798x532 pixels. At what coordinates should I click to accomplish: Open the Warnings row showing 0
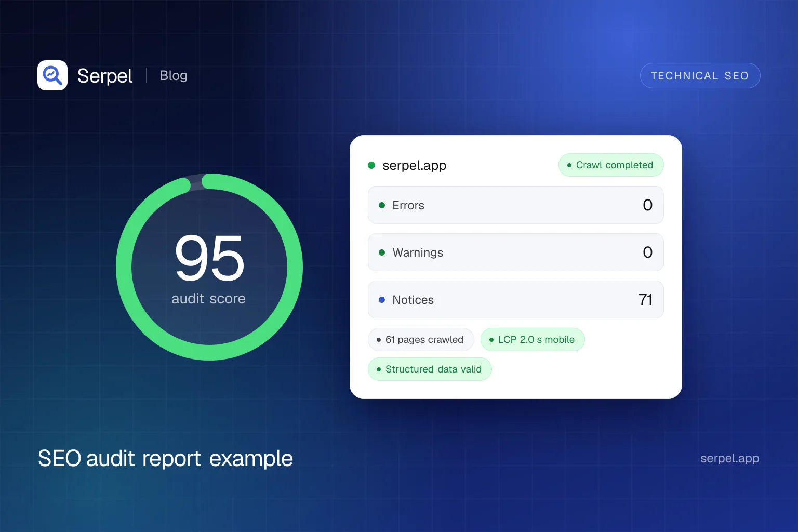pyautogui.click(x=516, y=252)
